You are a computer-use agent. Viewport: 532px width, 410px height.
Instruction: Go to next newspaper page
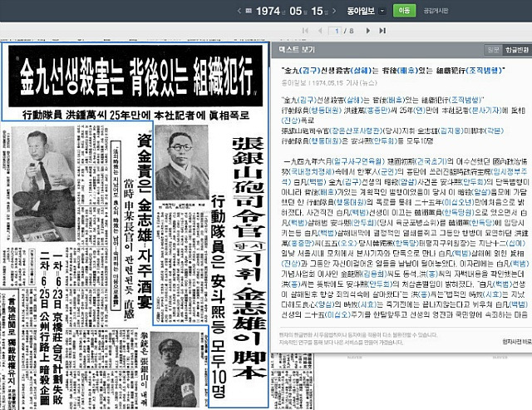click(367, 31)
